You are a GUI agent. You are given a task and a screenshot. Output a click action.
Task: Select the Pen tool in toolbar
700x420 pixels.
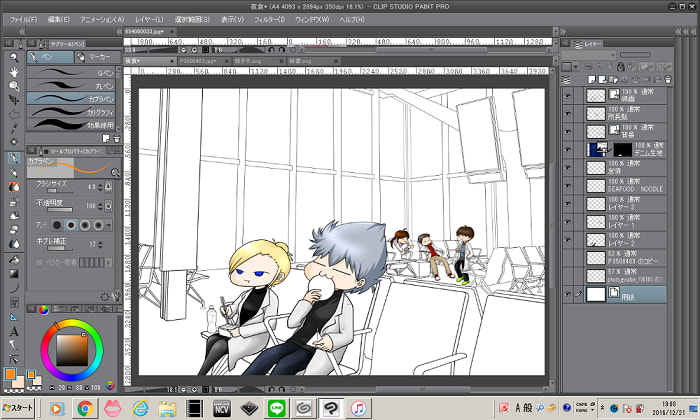(x=14, y=158)
